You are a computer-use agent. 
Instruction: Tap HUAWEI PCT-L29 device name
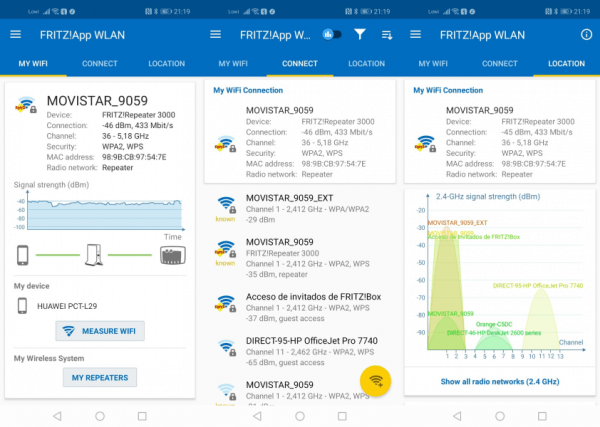(67, 306)
